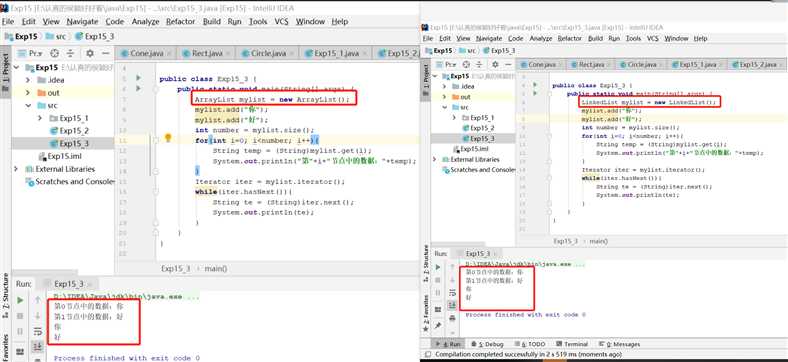Switch to Circle.java tab in left editor

(x=268, y=53)
